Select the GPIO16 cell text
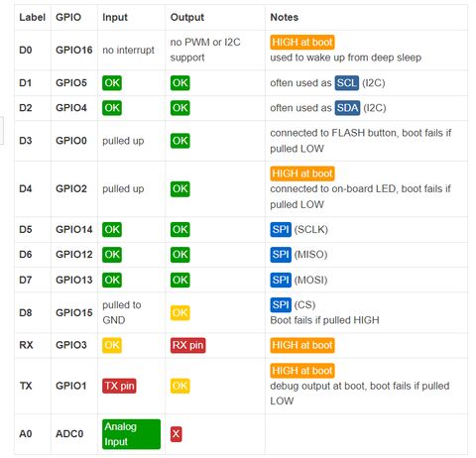The height and width of the screenshot is (458, 476). [x=74, y=50]
